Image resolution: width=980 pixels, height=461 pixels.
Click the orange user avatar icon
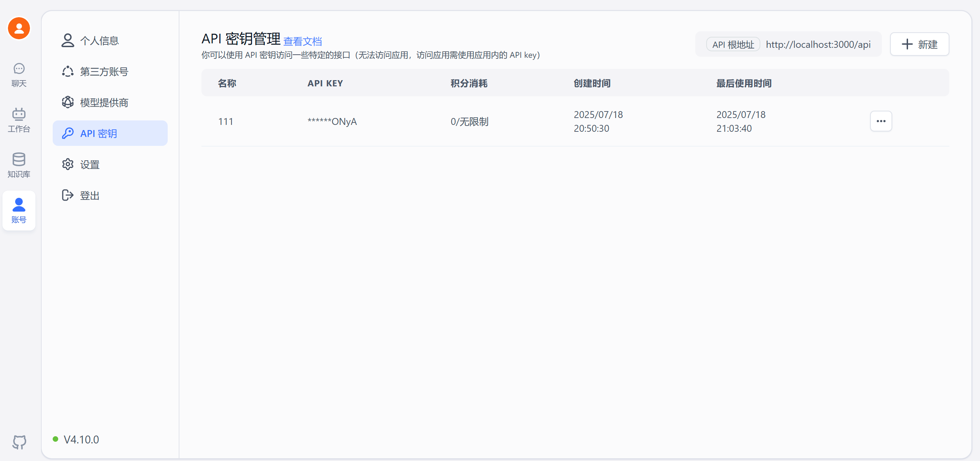[19, 28]
